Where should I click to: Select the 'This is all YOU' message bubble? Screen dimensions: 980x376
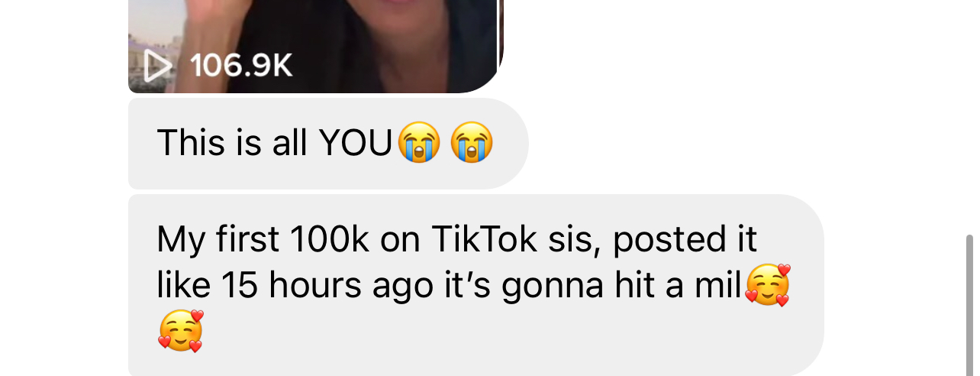click(328, 144)
